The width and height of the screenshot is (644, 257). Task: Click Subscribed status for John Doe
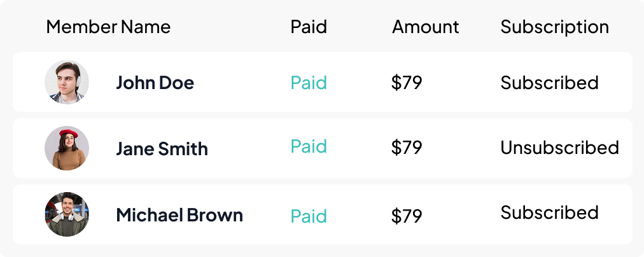coord(549,83)
